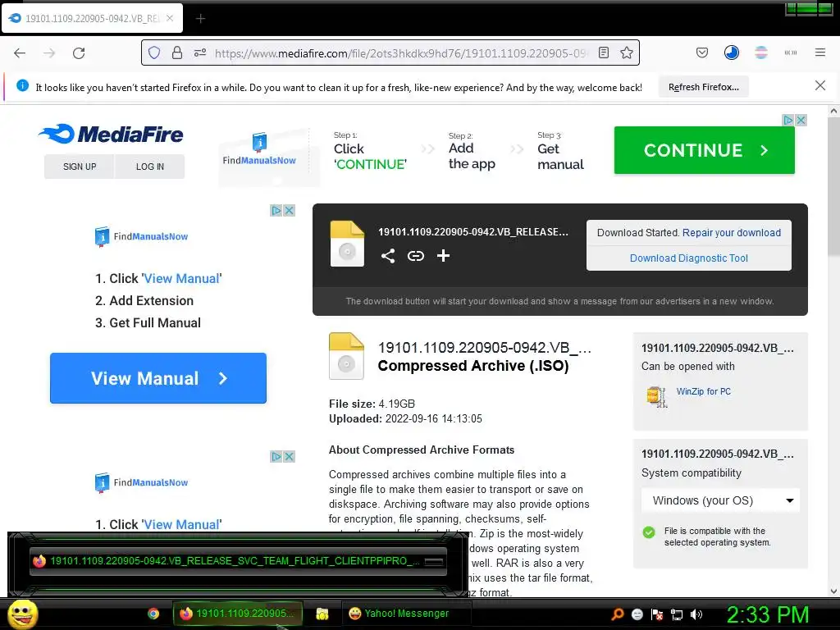Click the Compressed Archive (.ISO) heading
This screenshot has width=840, height=630.
pyautogui.click(x=473, y=366)
